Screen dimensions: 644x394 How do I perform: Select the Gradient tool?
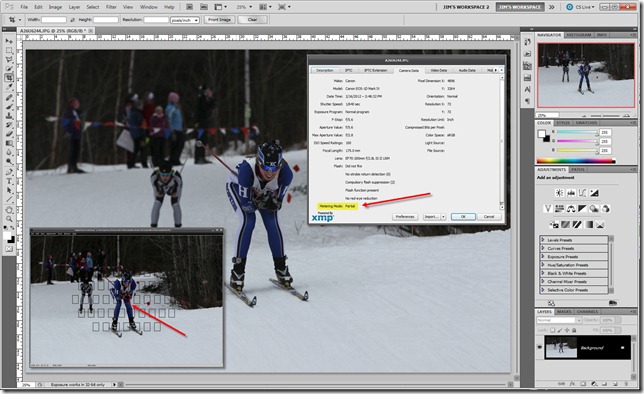tap(9, 143)
